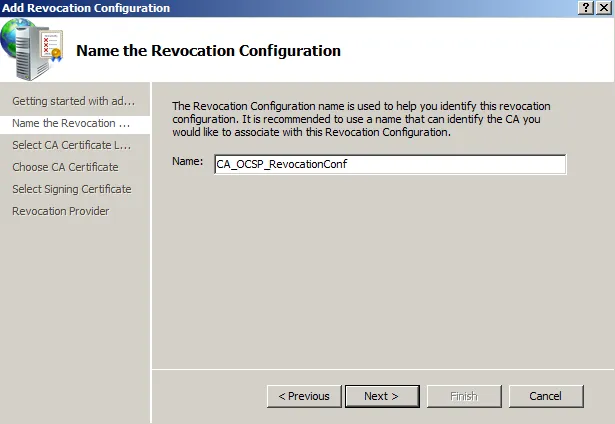Click the Revocation Configuration description paragraph
This screenshot has height=424, width=615.
pos(361,118)
